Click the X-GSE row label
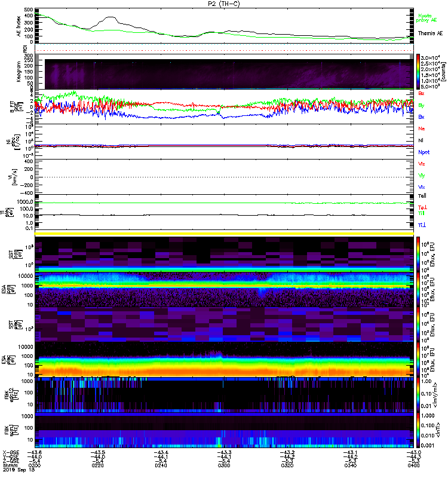448x478 pixels. (11, 452)
